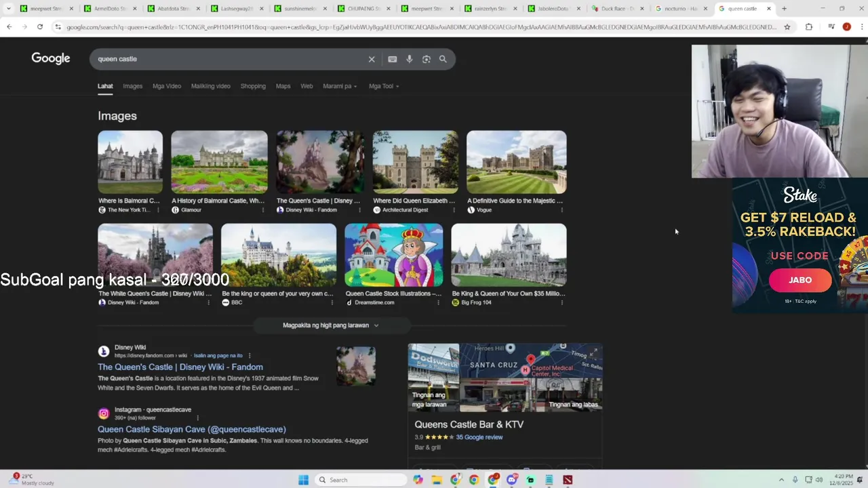Image resolution: width=868 pixels, height=488 pixels.
Task: Click Isalin ang page na ito link
Action: (218, 355)
